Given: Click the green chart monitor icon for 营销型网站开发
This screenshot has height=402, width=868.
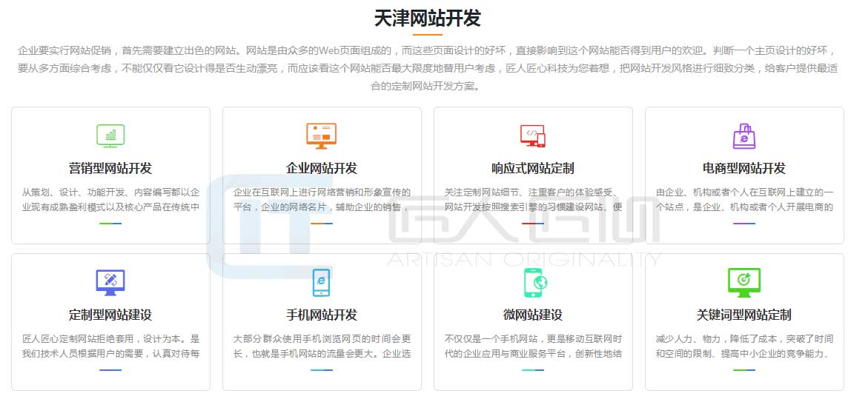Looking at the screenshot, I should pos(110,135).
